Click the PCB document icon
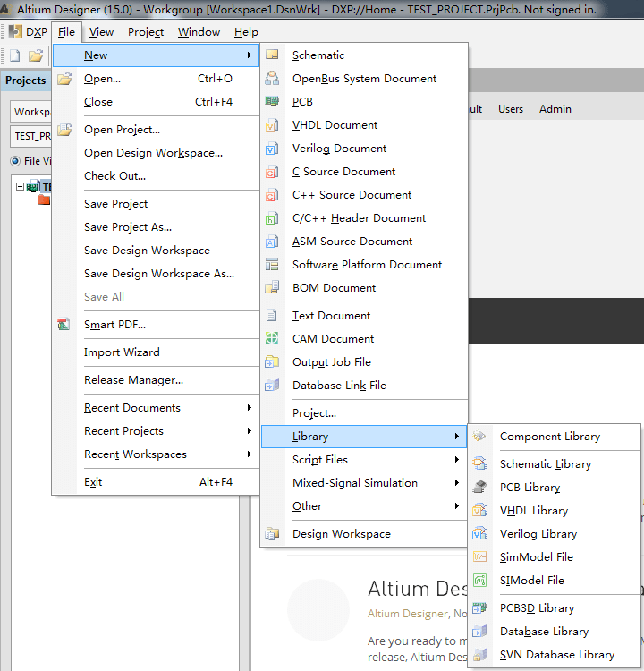The image size is (644, 671). coord(273,102)
